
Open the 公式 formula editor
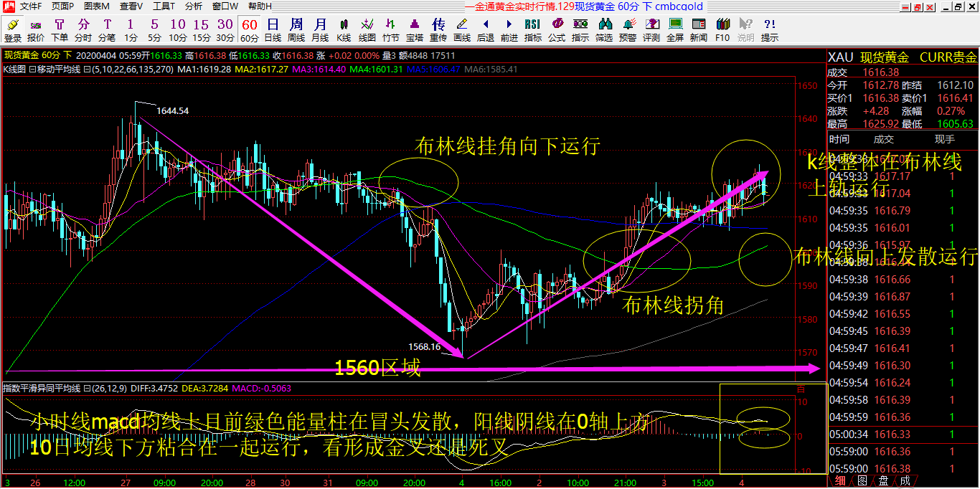557,30
